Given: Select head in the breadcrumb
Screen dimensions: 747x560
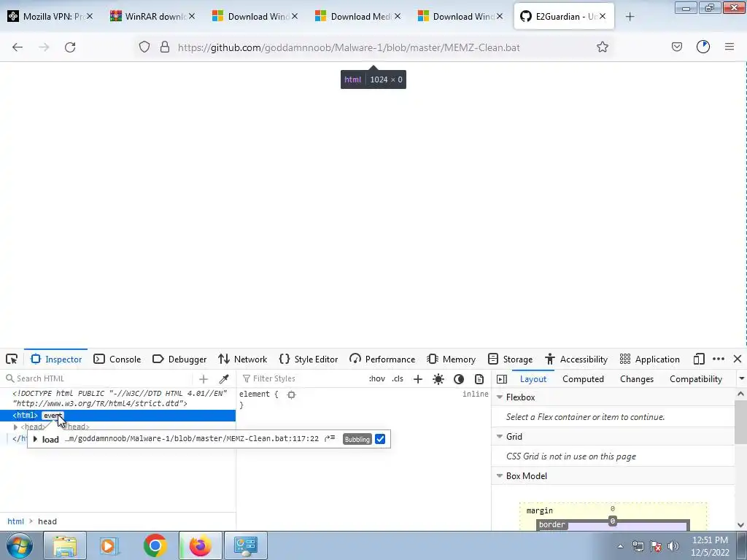Looking at the screenshot, I should (47, 521).
